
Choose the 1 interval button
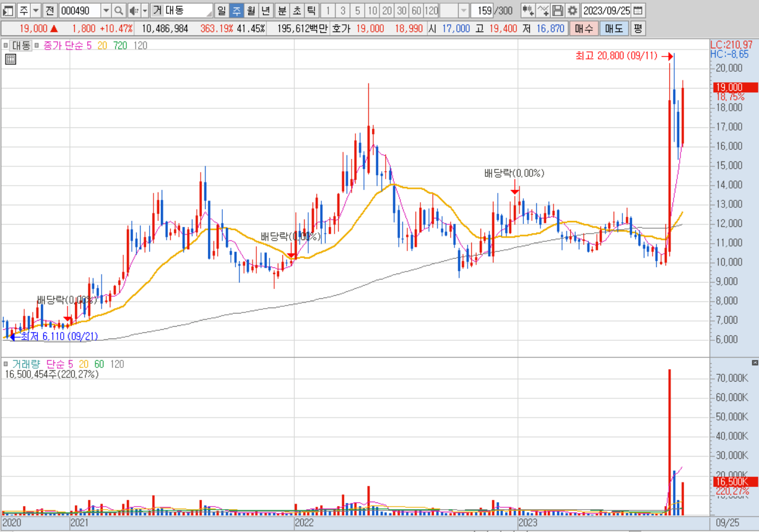(328, 11)
